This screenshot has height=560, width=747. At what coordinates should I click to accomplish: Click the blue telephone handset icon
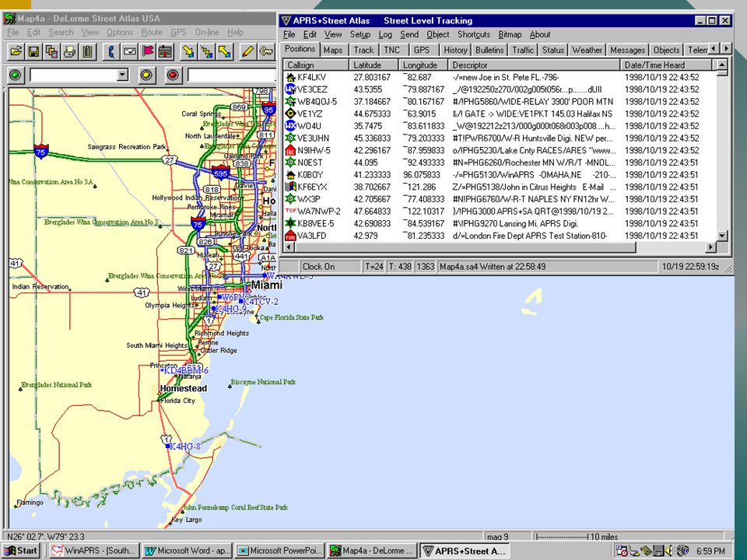(111, 51)
